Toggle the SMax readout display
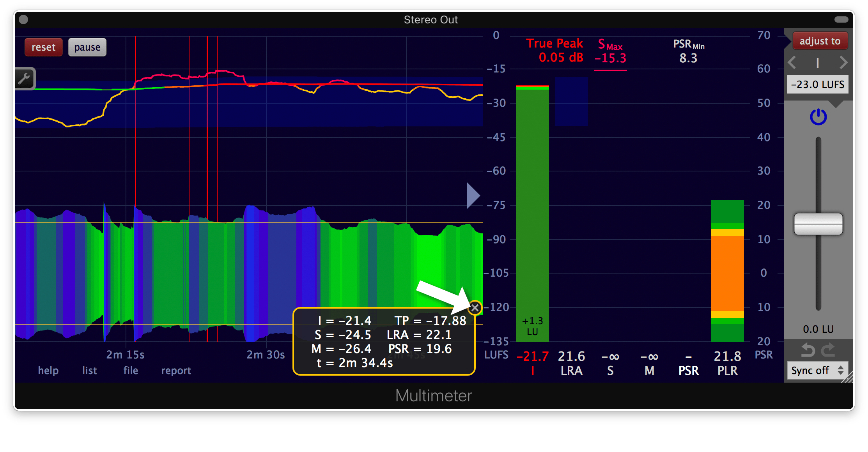The height and width of the screenshot is (452, 868). coord(610,51)
